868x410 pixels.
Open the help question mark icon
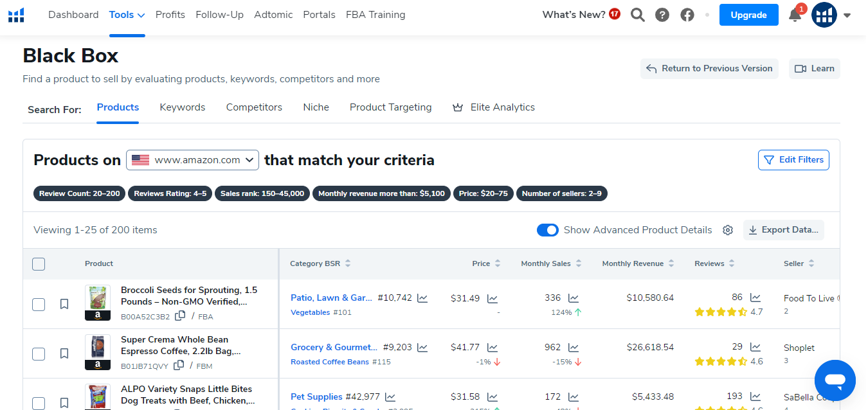(x=662, y=15)
